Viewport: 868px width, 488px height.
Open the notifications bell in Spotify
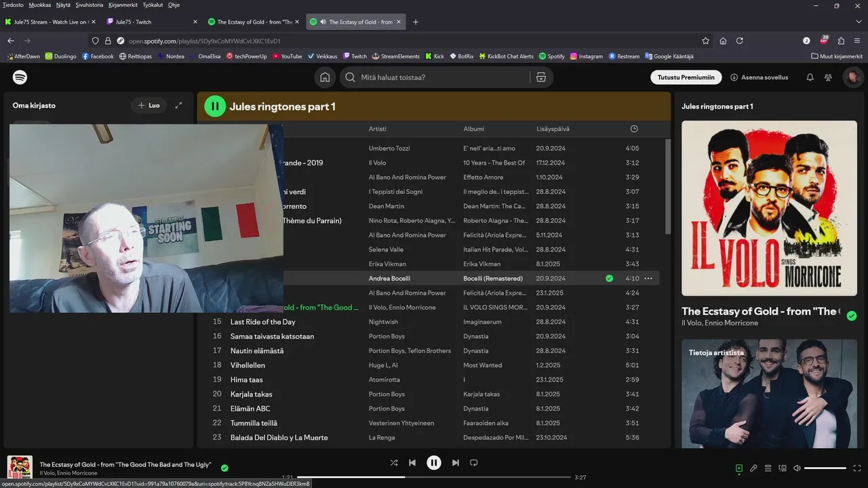(x=810, y=77)
